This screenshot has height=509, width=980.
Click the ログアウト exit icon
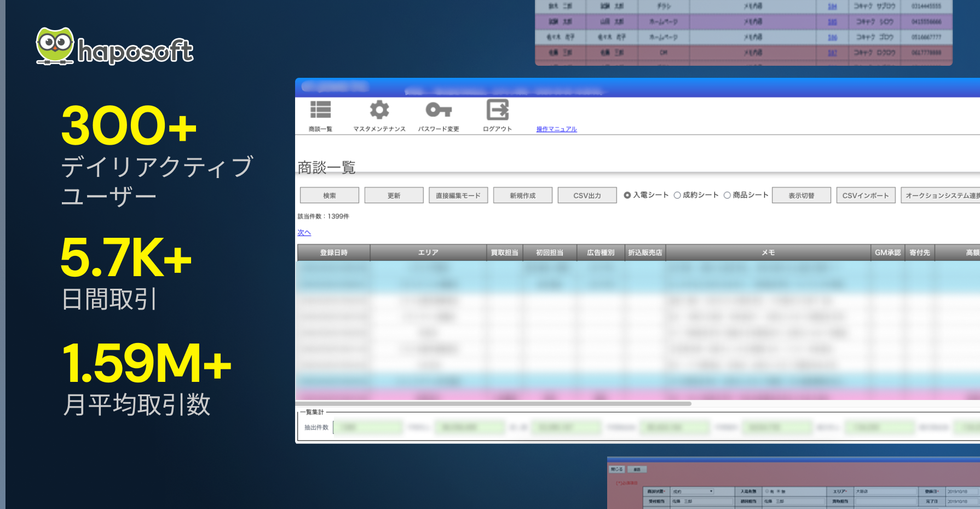[x=497, y=110]
